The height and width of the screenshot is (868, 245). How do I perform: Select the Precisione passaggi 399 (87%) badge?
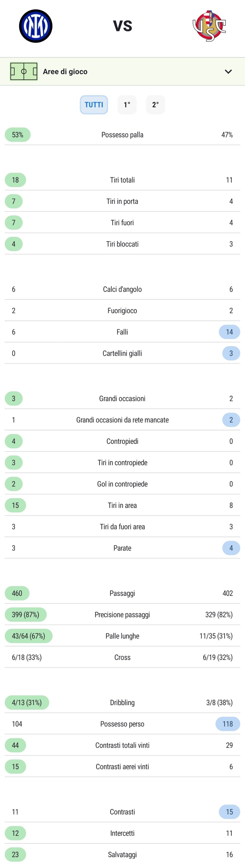25,615
